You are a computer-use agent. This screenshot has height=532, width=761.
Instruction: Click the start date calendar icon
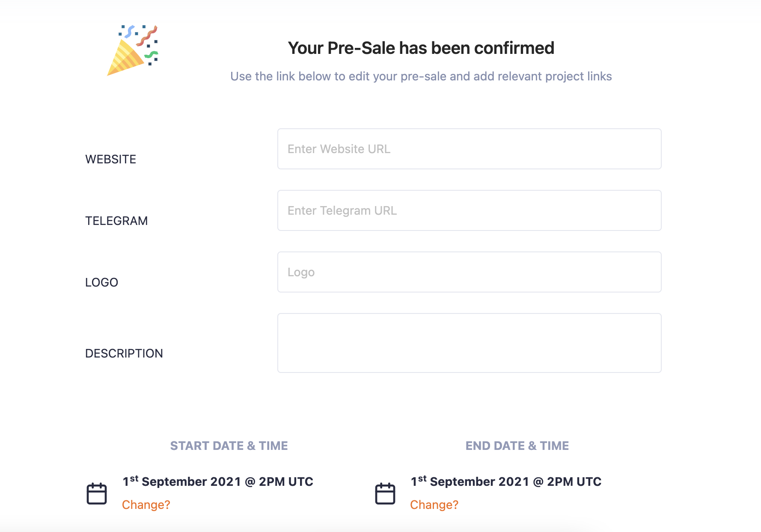[97, 494]
